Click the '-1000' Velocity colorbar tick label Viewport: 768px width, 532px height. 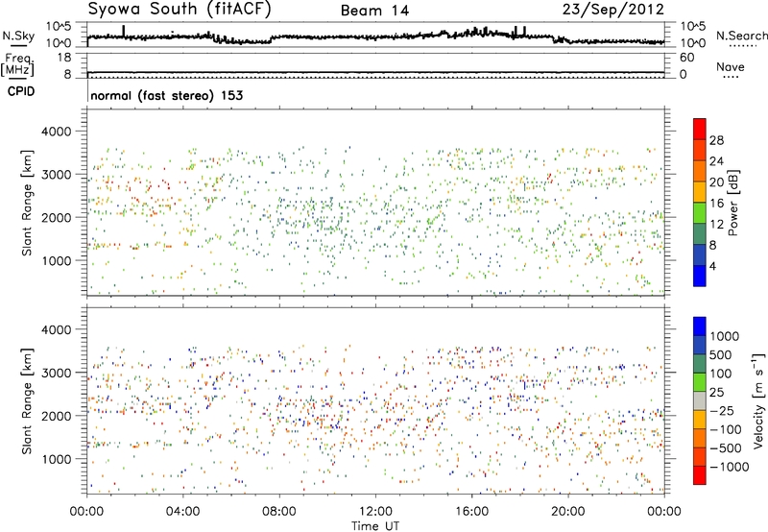729,467
